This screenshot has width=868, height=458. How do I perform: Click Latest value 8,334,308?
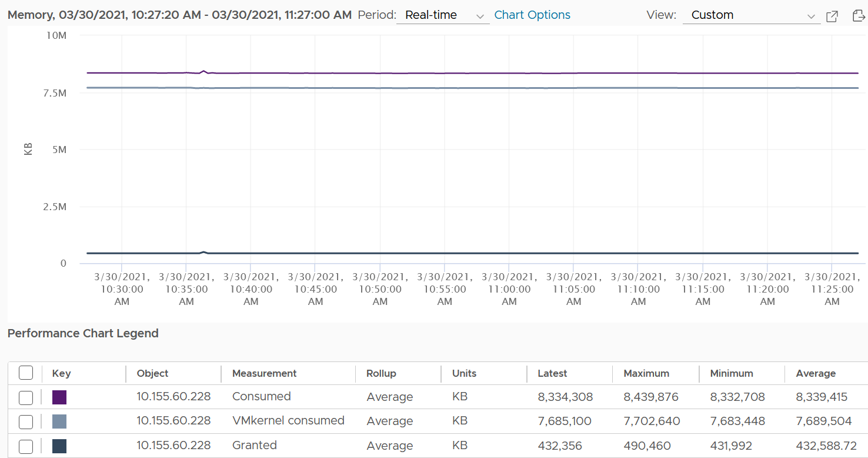point(565,397)
